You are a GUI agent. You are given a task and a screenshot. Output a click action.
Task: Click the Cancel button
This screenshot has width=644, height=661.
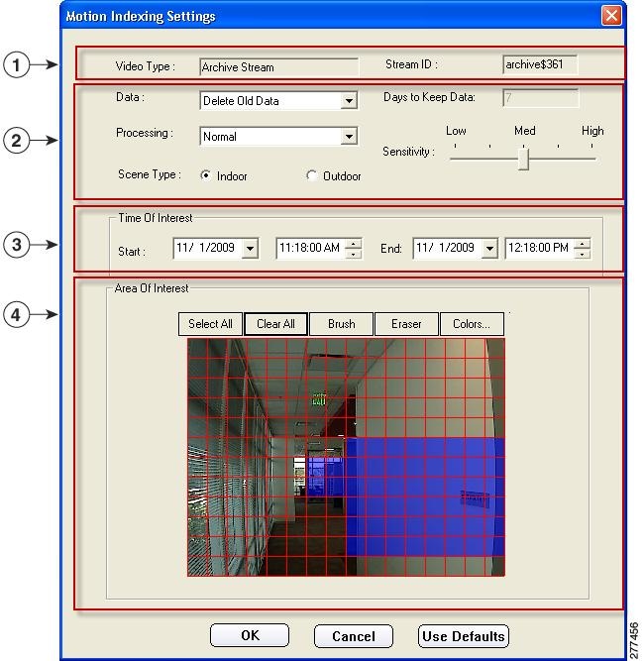coord(353,635)
